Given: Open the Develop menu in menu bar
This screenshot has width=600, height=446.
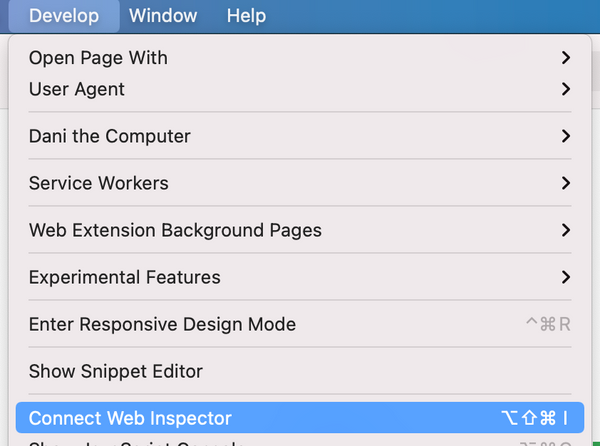Looking at the screenshot, I should 61,16.
